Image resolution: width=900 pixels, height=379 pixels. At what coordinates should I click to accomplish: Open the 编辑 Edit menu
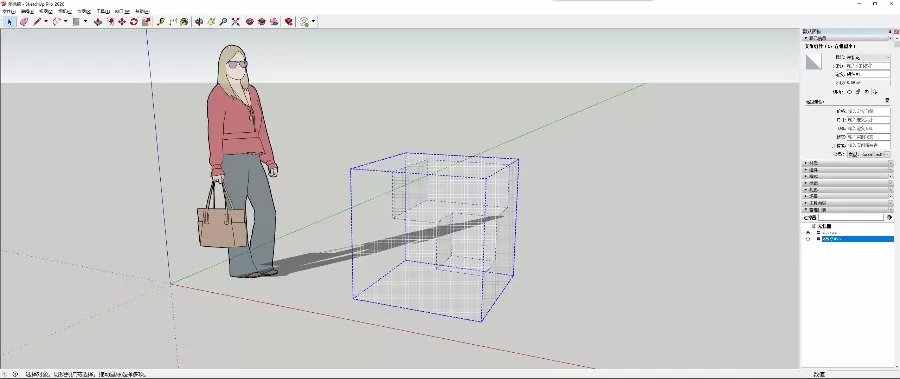[27, 11]
